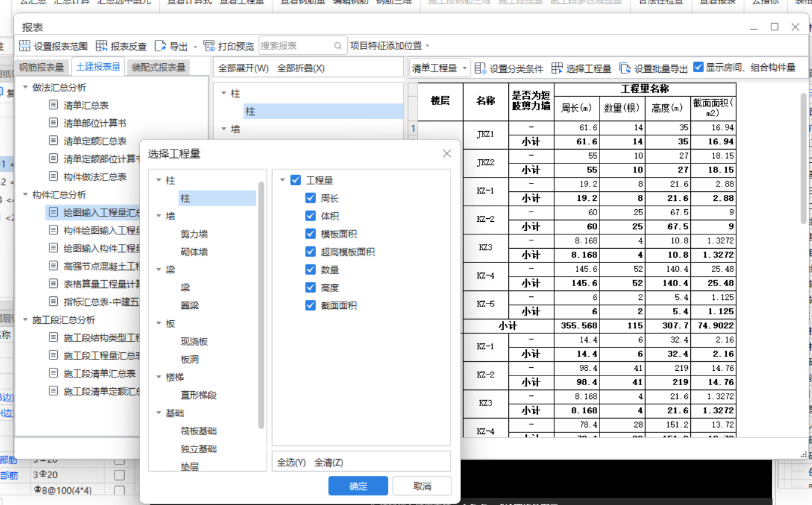Click the 确定 button
This screenshot has height=505, width=812.
coord(358,486)
